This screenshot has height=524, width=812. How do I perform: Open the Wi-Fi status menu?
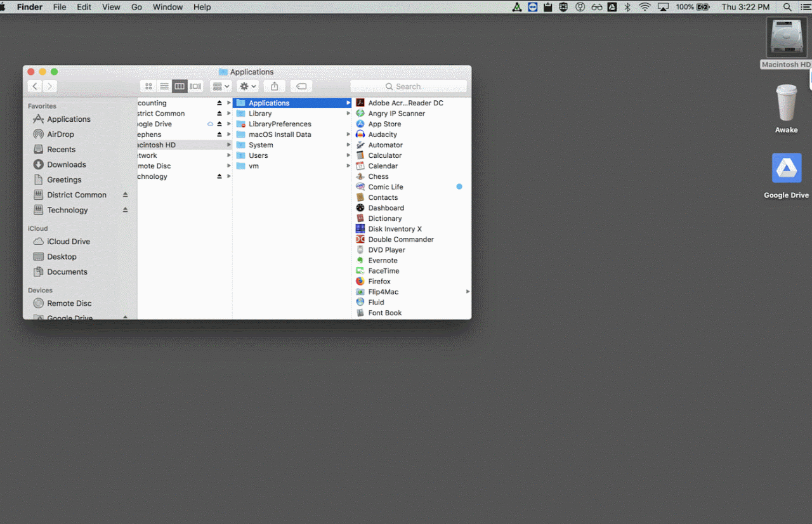(x=645, y=7)
